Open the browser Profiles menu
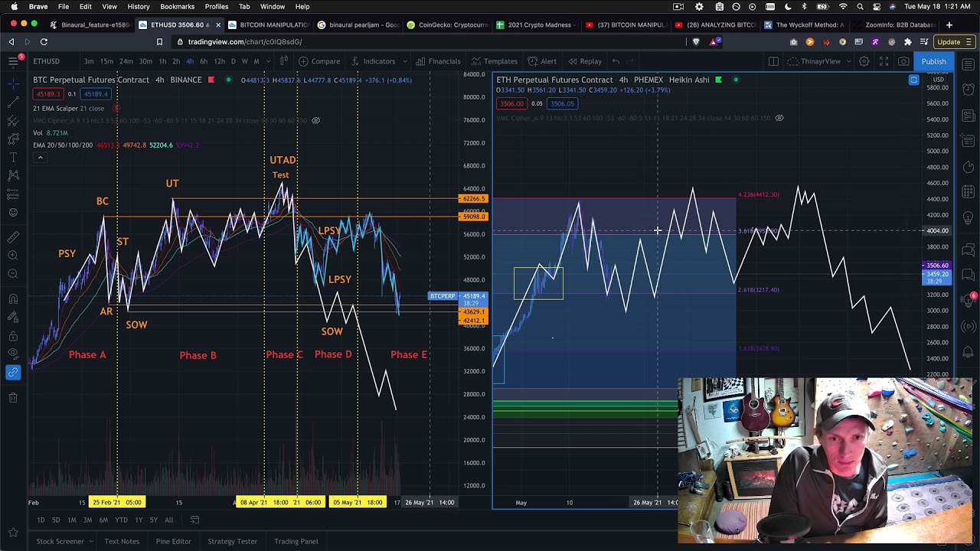The image size is (980, 551). click(x=216, y=7)
